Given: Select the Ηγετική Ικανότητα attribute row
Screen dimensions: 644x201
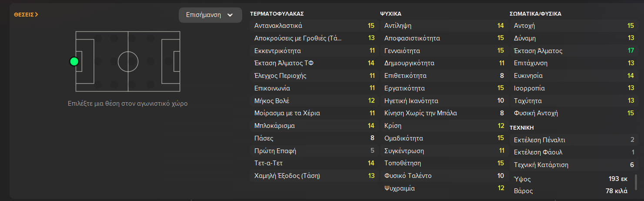Looking at the screenshot, I should click(x=443, y=101).
